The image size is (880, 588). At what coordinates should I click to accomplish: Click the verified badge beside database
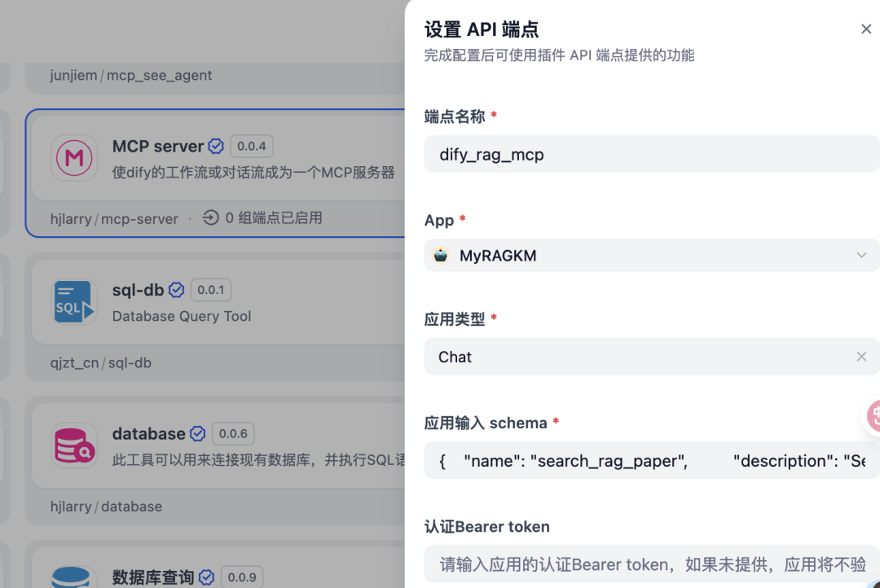198,433
